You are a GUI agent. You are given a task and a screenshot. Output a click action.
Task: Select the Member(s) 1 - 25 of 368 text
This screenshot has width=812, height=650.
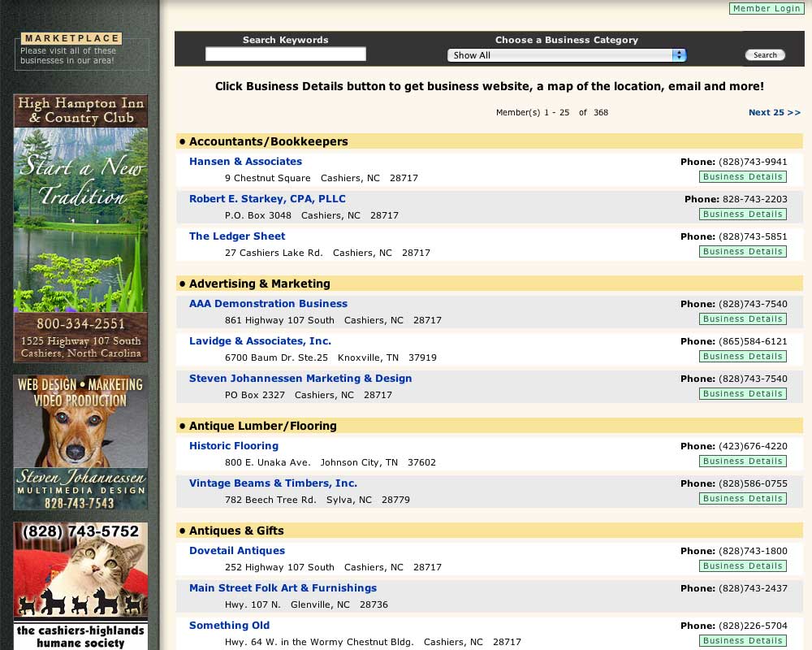point(552,112)
